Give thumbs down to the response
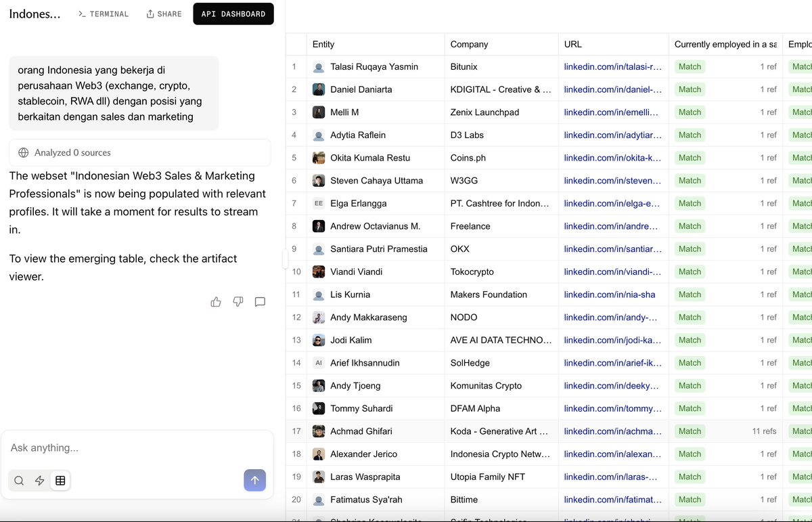812x522 pixels. pyautogui.click(x=238, y=302)
